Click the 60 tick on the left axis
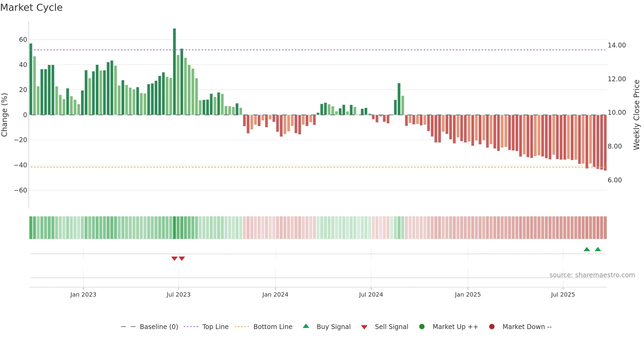Viewport: 644px width, 362px height. click(23, 40)
